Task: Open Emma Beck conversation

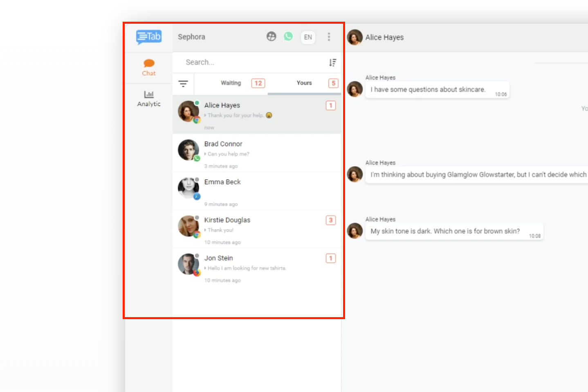Action: (257, 191)
